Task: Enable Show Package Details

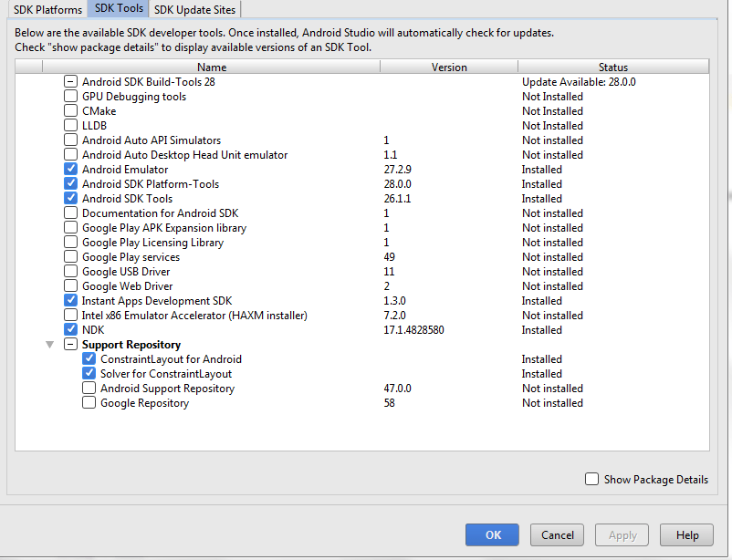Action: point(591,479)
